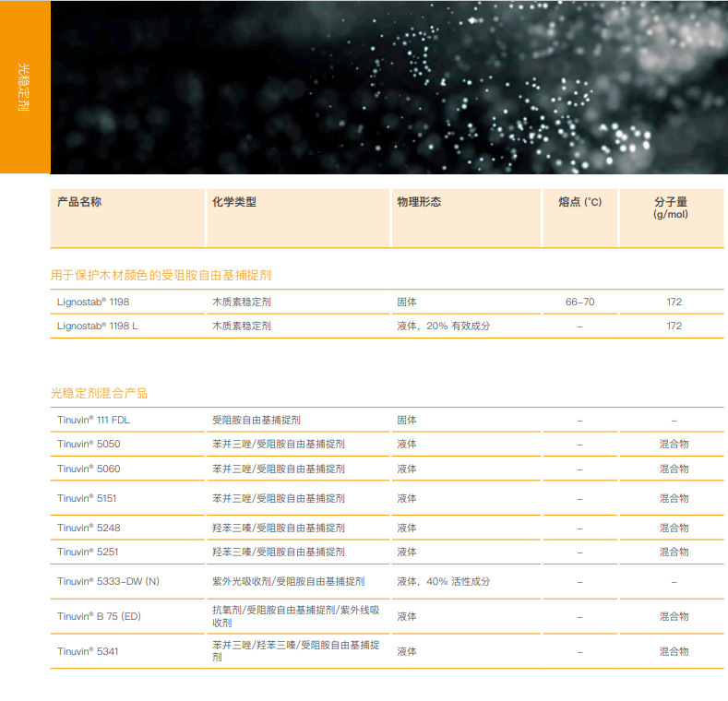
Task: Select Tinuvin 5151 product name
Action: (x=87, y=499)
